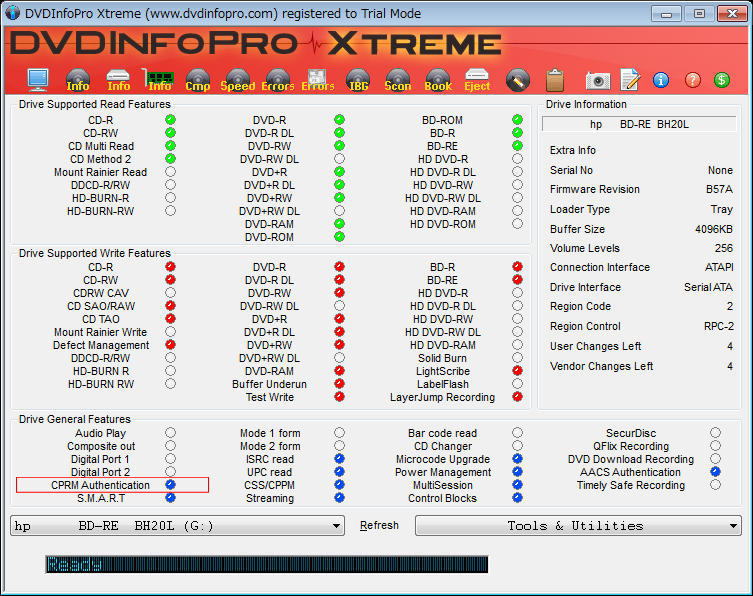Open the notepad with pencil icon

[x=630, y=80]
